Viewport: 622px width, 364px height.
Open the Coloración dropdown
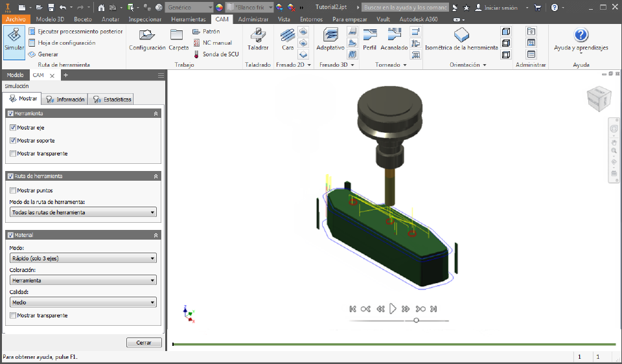click(83, 280)
